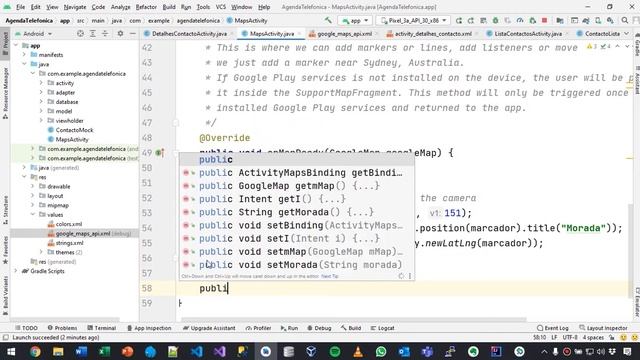Open Project panel settings gear
The image size is (640, 360).
coord(120,33)
